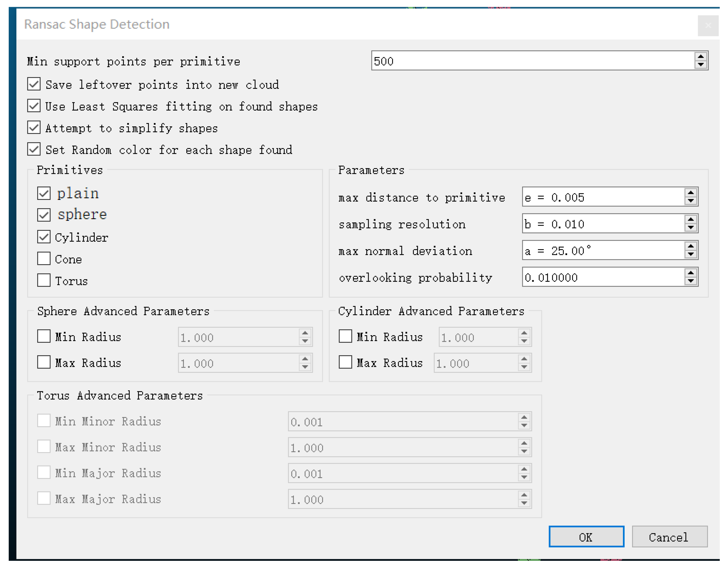Decrease Min support points spinner down arrow
The height and width of the screenshot is (570, 728).
coord(700,64)
